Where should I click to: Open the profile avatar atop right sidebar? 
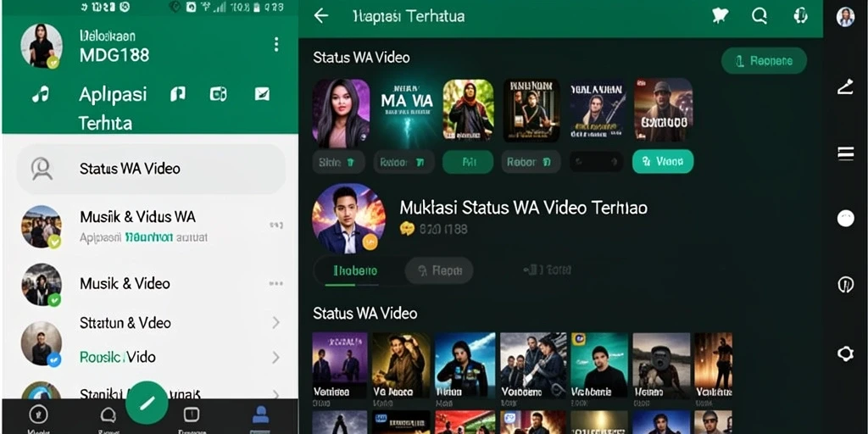click(845, 17)
